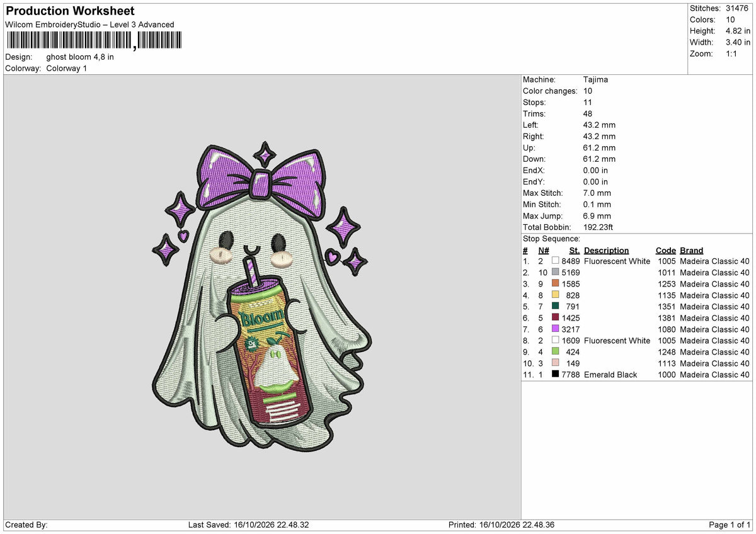756x534 pixels.
Task: Click the "St." column header
Action: pyautogui.click(x=574, y=250)
